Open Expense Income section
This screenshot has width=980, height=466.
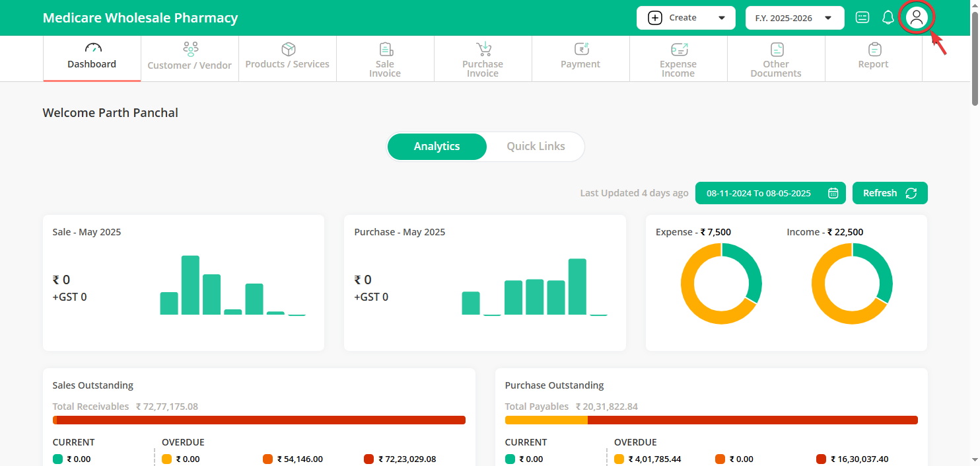pyautogui.click(x=678, y=59)
